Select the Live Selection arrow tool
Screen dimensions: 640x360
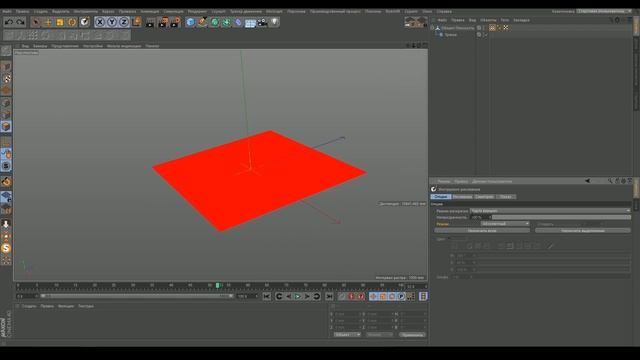click(36, 22)
